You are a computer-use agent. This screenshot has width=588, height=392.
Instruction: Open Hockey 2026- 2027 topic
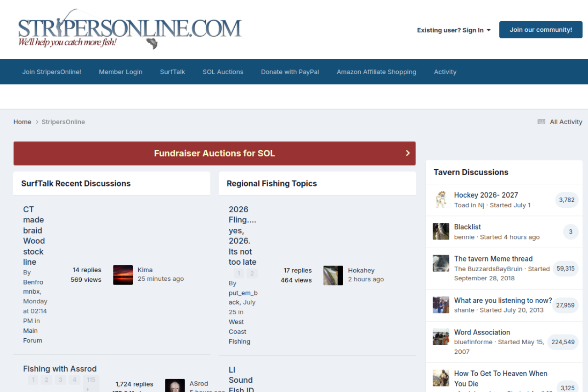[486, 195]
